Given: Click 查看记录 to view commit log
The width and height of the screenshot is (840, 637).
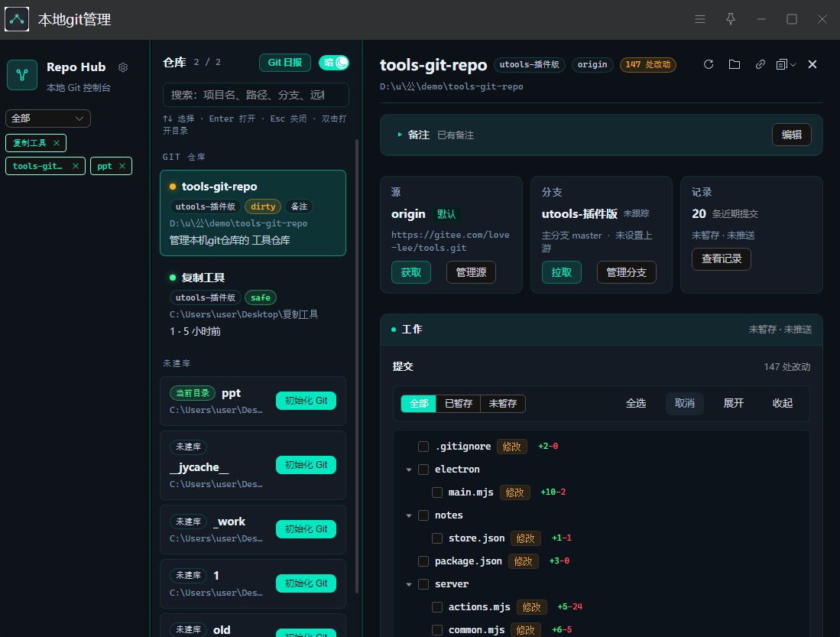Looking at the screenshot, I should (721, 259).
